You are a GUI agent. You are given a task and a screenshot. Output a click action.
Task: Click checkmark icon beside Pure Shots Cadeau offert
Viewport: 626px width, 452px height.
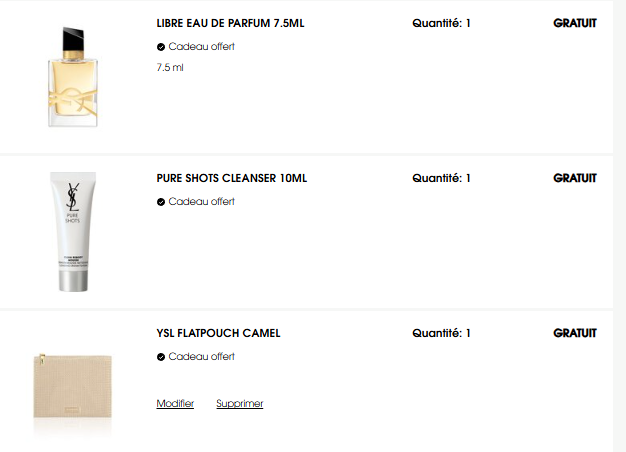[x=161, y=202]
